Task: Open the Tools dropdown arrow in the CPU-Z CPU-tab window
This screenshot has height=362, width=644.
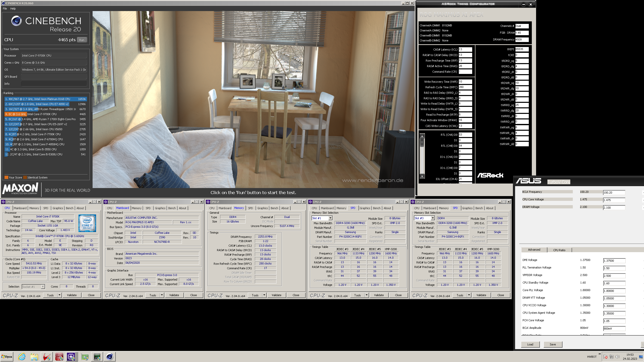Action: pyautogui.click(x=60, y=295)
